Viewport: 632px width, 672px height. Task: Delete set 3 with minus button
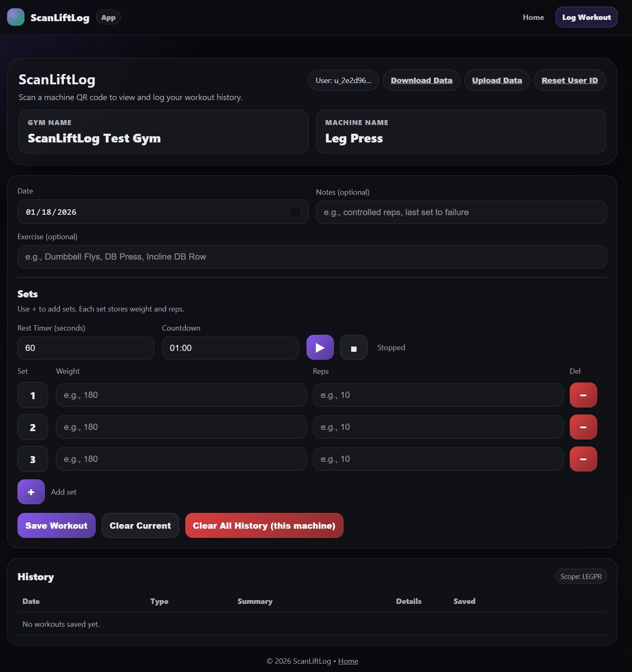click(x=583, y=459)
